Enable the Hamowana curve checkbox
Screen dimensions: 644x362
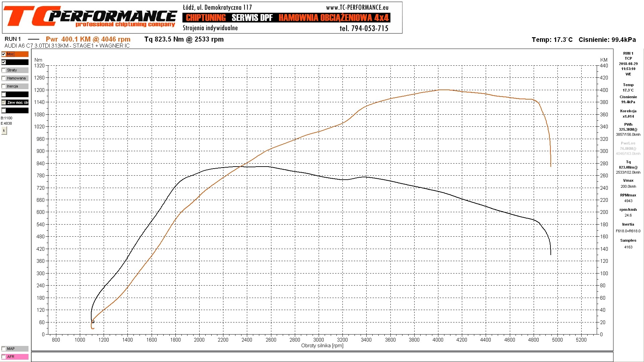click(x=4, y=78)
